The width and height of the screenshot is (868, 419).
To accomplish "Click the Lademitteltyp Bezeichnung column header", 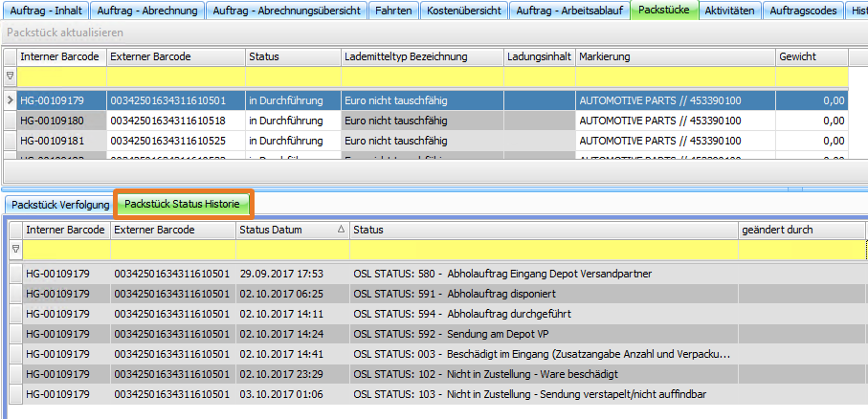I will pos(421,56).
